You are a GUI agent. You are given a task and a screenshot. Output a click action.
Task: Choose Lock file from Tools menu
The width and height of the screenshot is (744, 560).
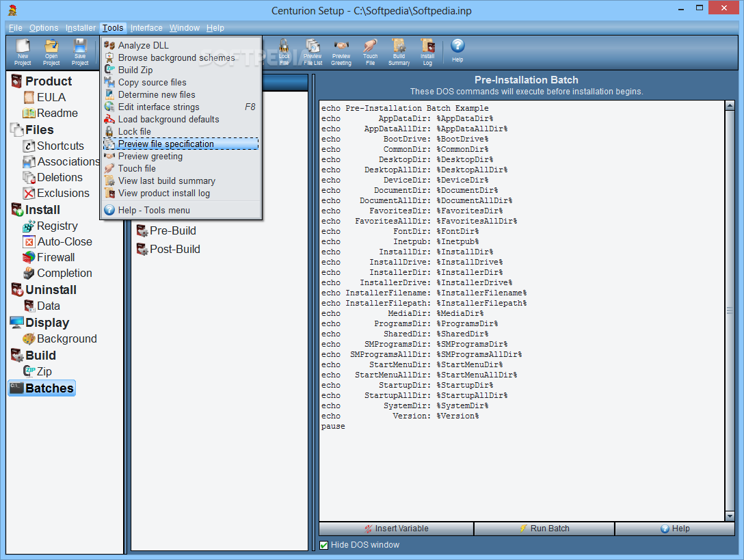(181, 131)
